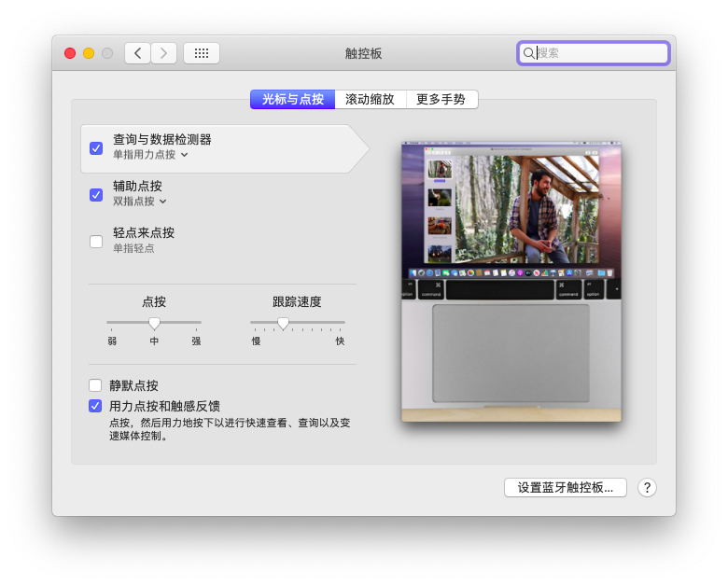Viewport: 728px width, 585px height.
Task: Click the red close window button
Action: (x=70, y=53)
